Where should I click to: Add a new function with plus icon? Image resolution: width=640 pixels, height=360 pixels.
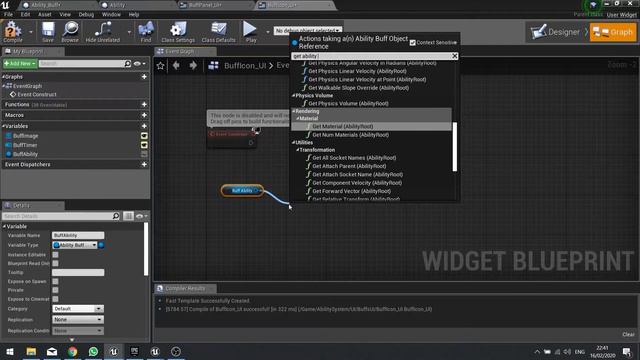coord(144,104)
